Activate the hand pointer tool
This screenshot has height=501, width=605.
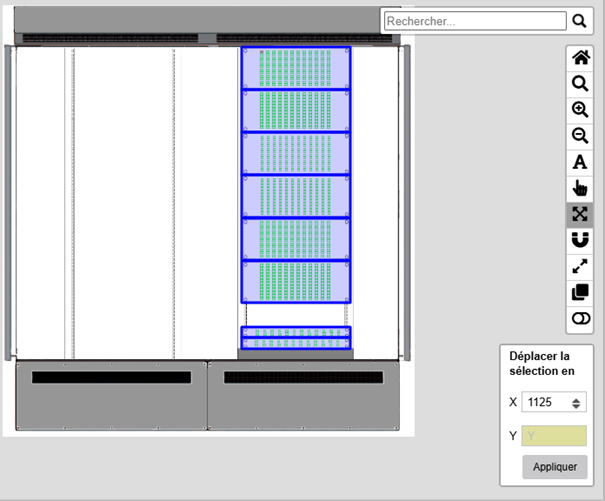tap(580, 188)
